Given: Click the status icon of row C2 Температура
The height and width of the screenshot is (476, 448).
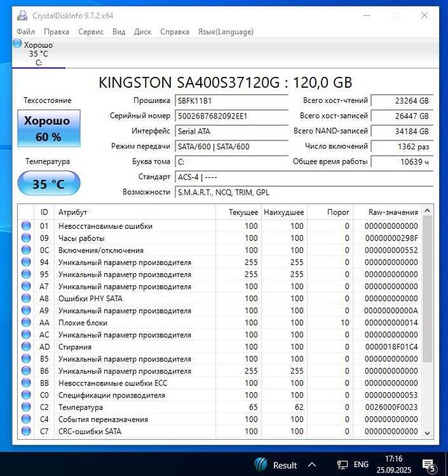Looking at the screenshot, I should [26, 407].
